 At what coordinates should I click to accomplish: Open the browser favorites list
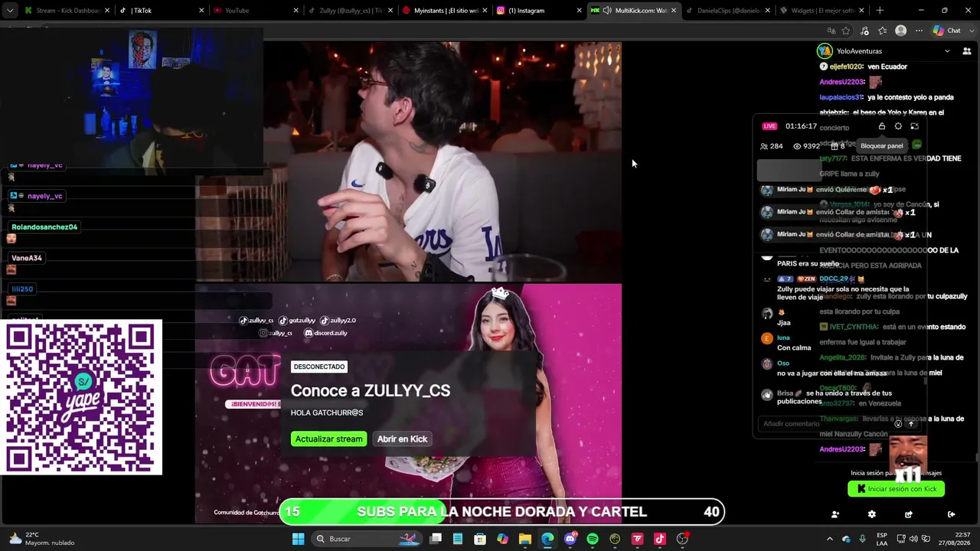[x=883, y=31]
